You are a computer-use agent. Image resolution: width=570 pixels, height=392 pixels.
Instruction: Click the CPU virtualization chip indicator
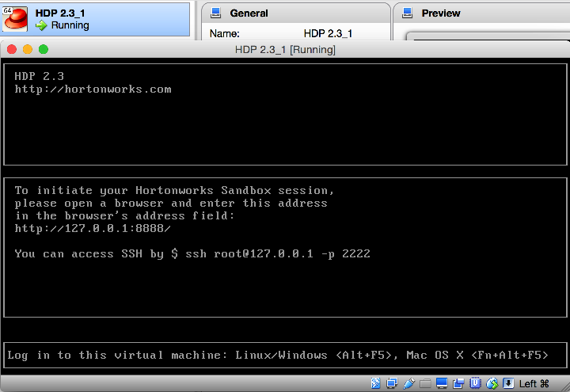(475, 383)
